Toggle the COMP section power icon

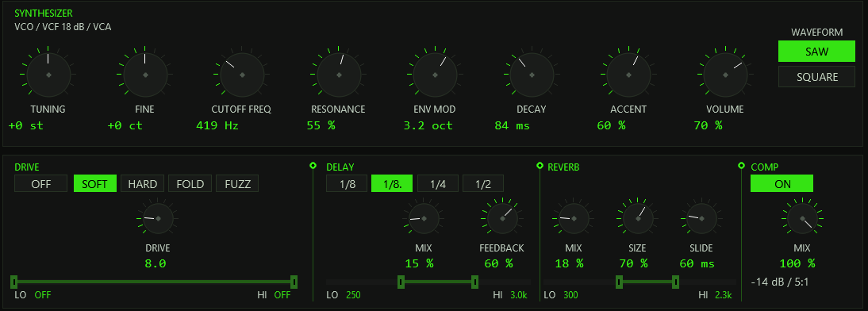[x=742, y=166]
